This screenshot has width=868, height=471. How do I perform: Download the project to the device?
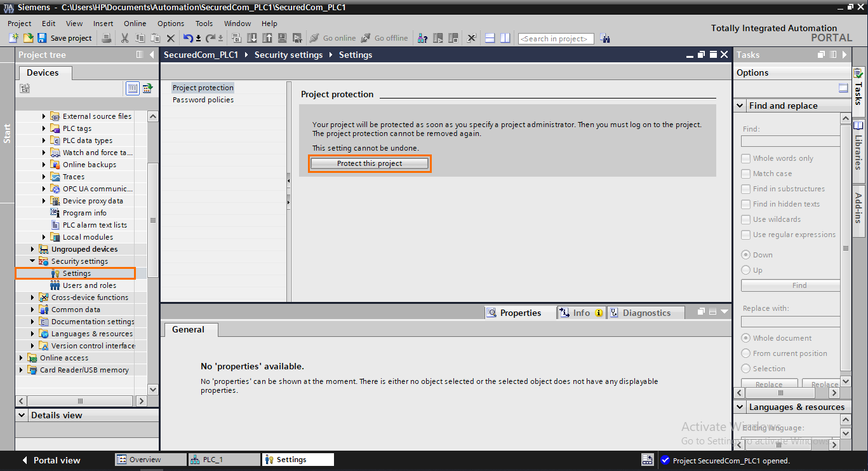pyautogui.click(x=252, y=38)
